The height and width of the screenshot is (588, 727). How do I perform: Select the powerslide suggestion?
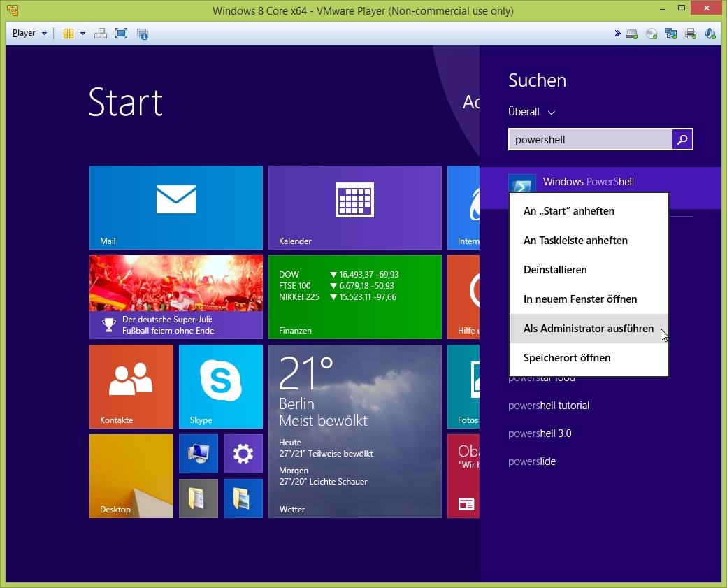click(532, 461)
